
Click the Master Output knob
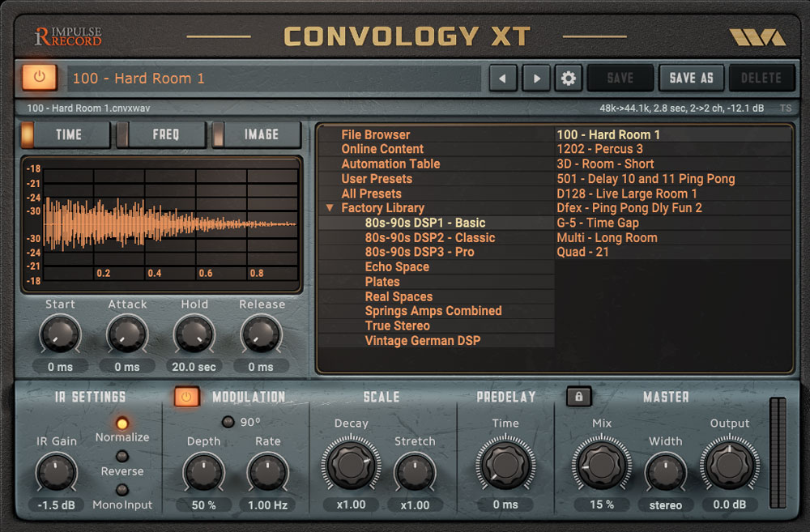(x=730, y=464)
